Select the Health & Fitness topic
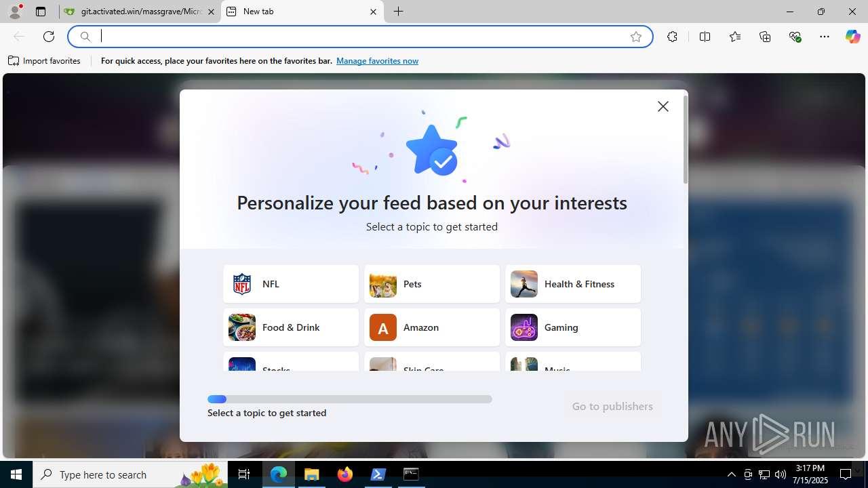The width and height of the screenshot is (868, 488). pos(573,284)
